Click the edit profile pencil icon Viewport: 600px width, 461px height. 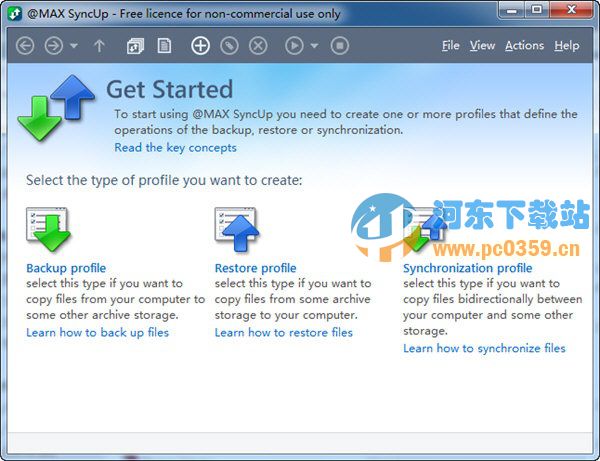point(229,46)
